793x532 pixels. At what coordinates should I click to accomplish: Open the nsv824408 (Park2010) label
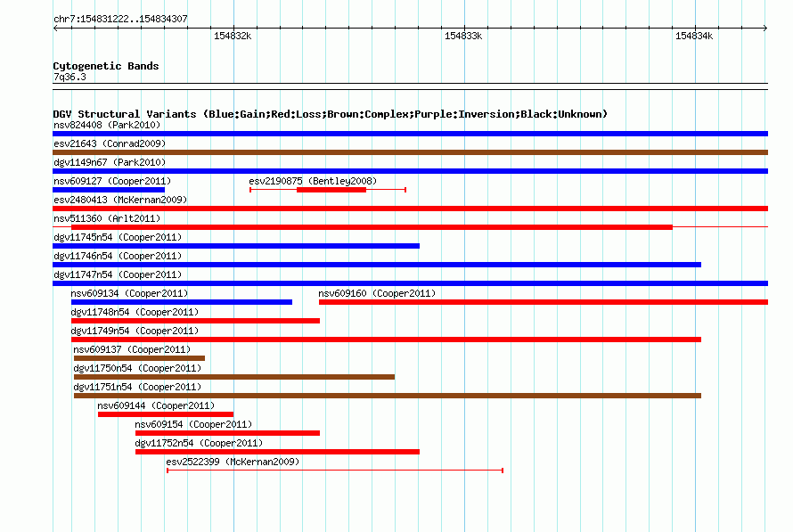pos(107,125)
